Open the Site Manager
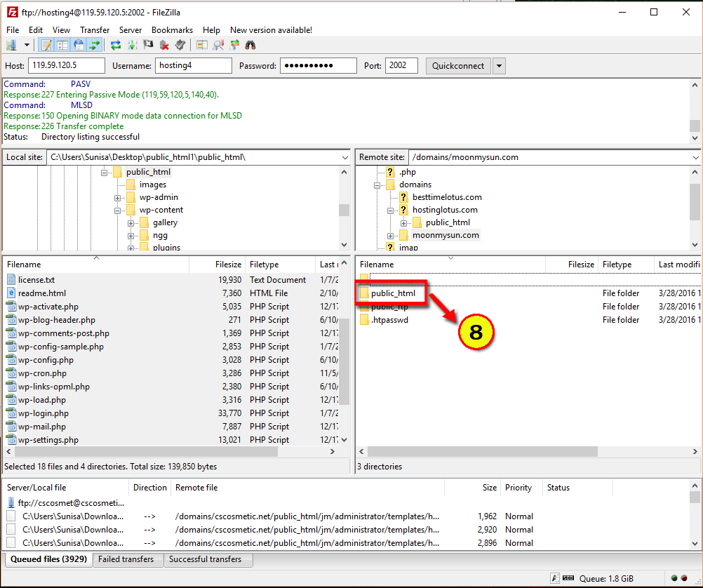Screen dimensions: 703x588 [12, 45]
